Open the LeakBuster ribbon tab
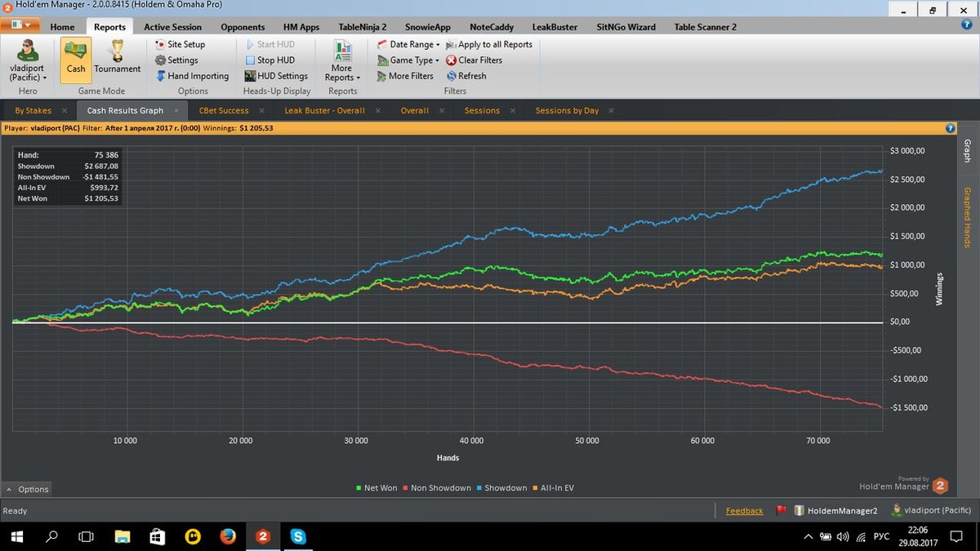This screenshot has height=551, width=980. click(555, 27)
